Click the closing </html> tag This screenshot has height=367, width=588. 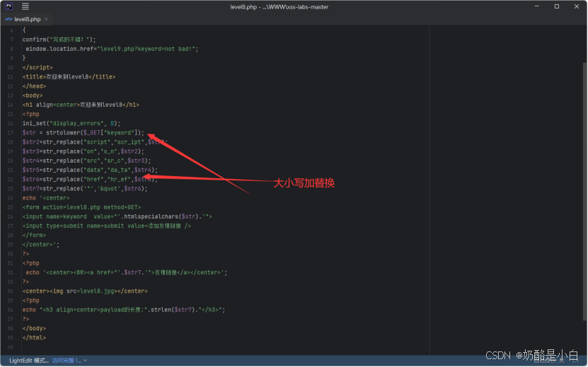click(x=34, y=338)
